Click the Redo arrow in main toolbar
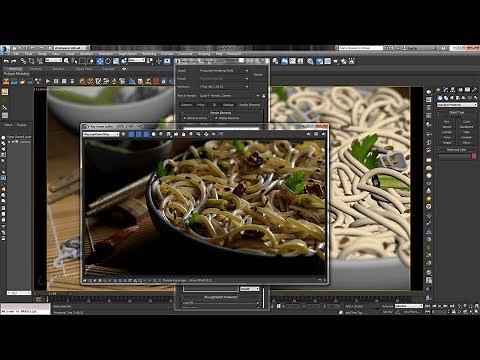This screenshot has width=480, height=360. click(x=14, y=61)
